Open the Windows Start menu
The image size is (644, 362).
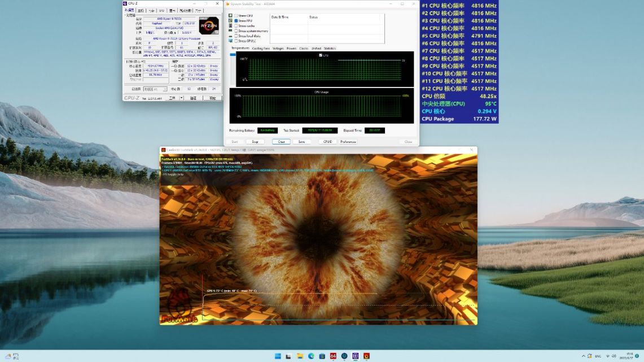(278, 356)
